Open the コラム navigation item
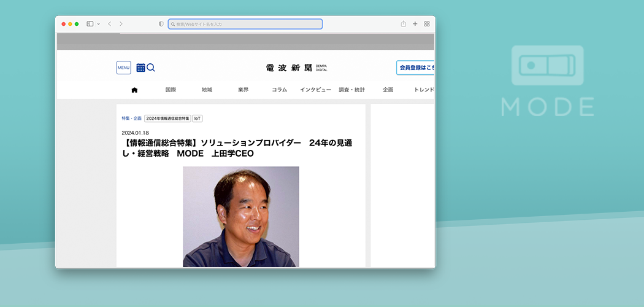 [x=279, y=90]
